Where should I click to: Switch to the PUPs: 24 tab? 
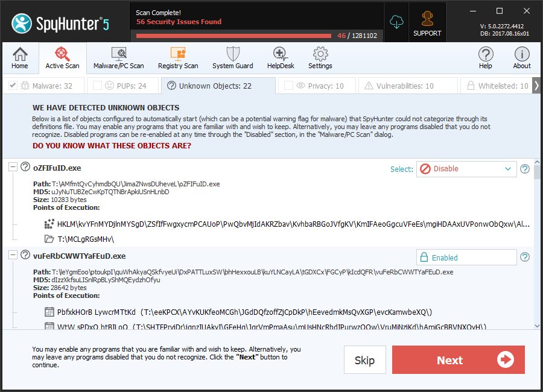click(122, 86)
